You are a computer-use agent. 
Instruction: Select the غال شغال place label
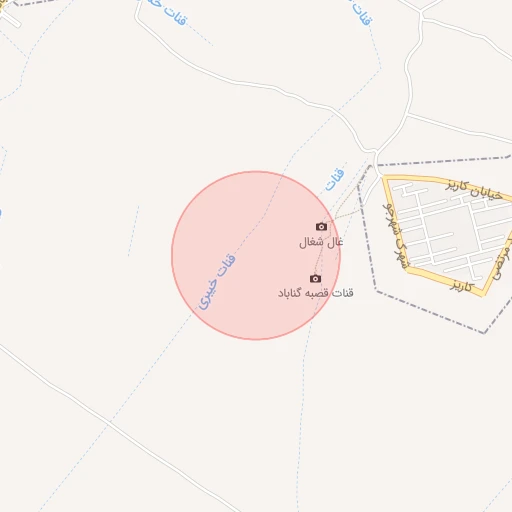click(x=321, y=242)
